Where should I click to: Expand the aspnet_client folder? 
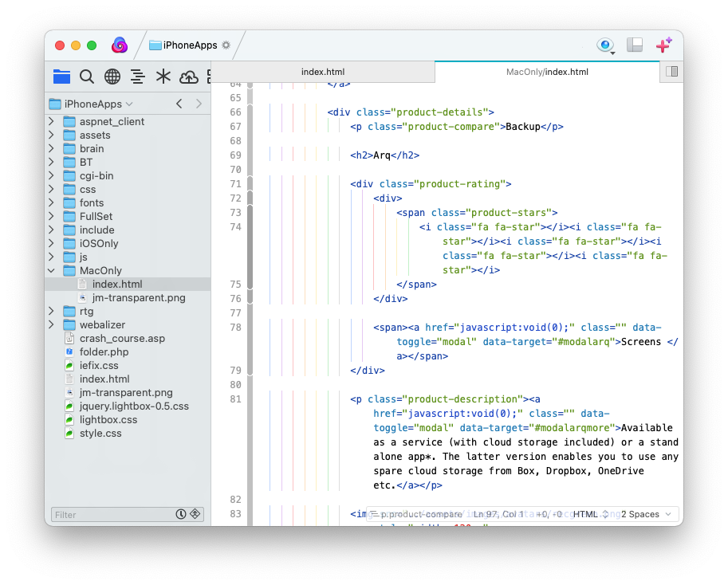pos(51,122)
